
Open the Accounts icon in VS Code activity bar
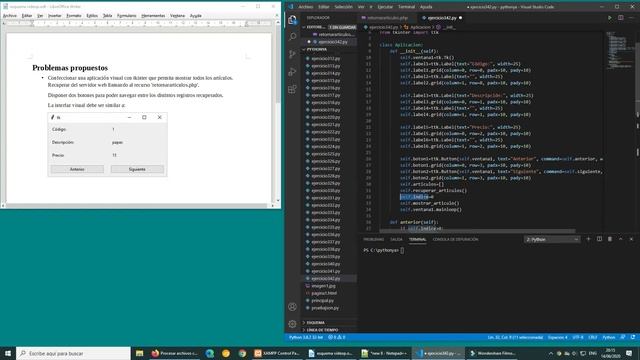click(292, 307)
